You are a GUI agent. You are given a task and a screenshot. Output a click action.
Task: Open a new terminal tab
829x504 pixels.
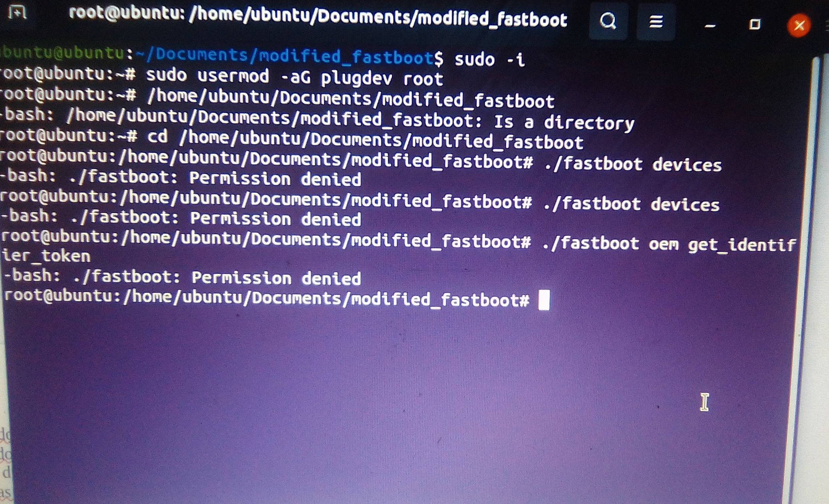pos(18,13)
